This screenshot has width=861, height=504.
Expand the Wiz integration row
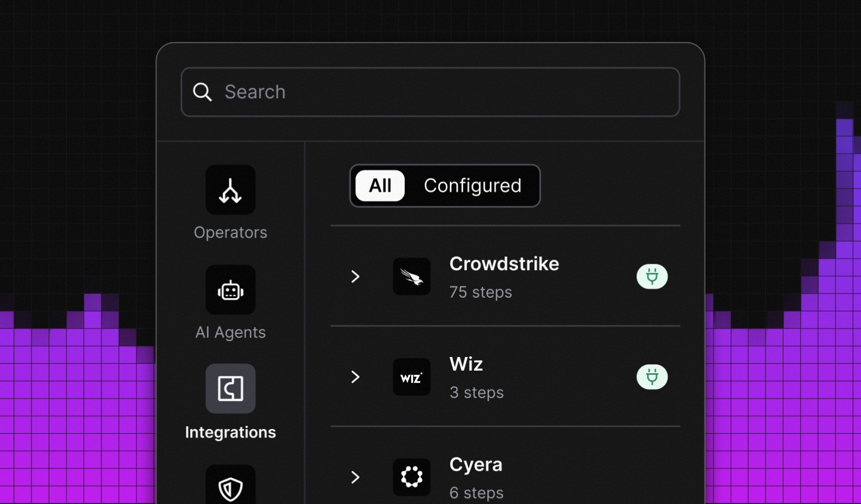click(x=355, y=377)
